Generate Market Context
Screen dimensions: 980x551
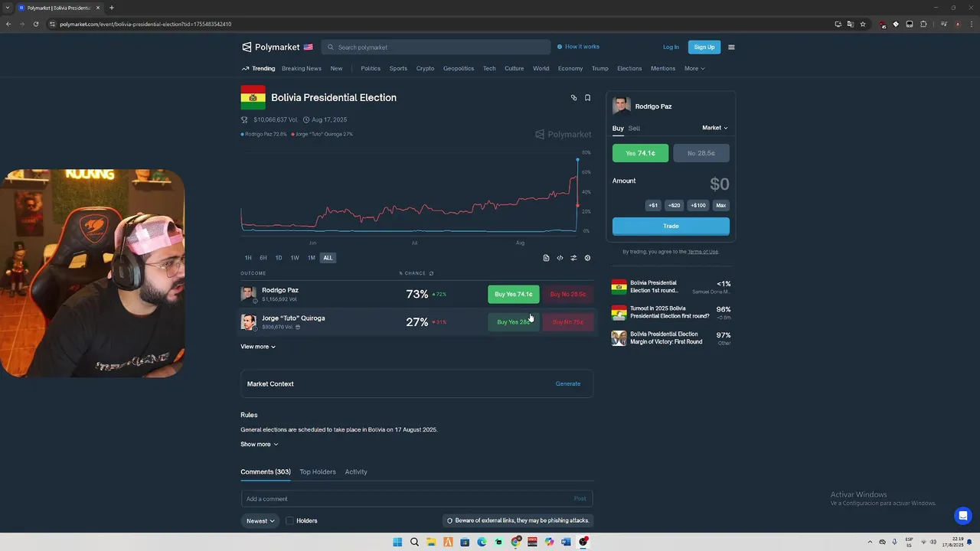pyautogui.click(x=568, y=384)
